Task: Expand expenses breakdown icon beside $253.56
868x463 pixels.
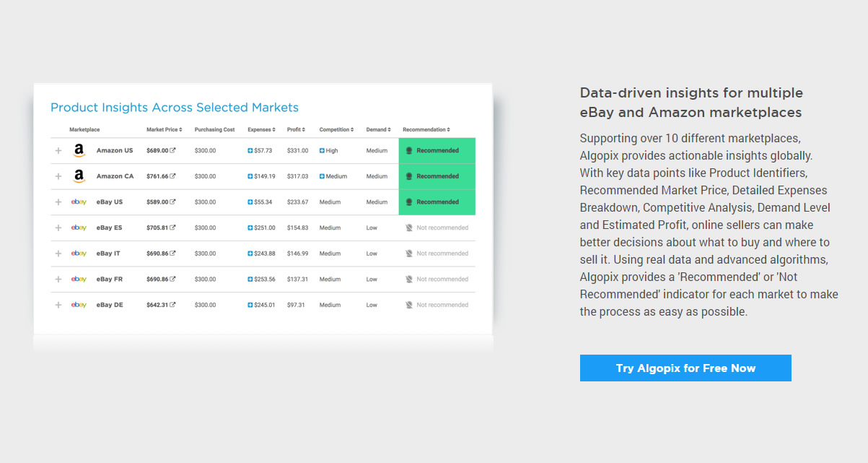Action: click(x=250, y=279)
